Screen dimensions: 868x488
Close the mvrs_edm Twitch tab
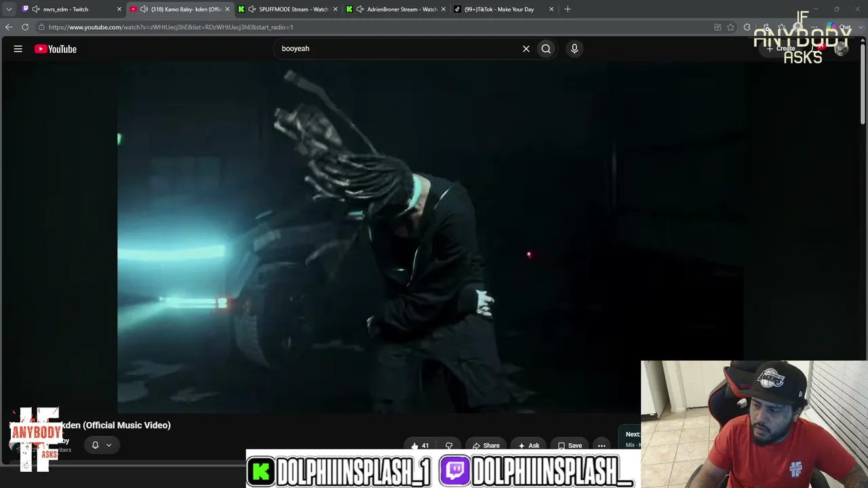pos(119,9)
